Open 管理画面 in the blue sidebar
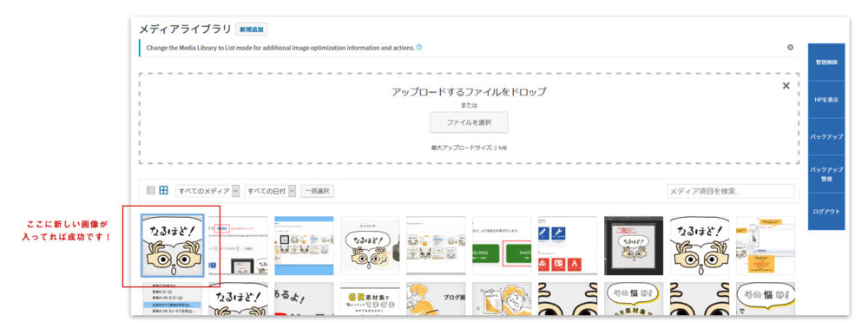This screenshot has height=335, width=868. (x=826, y=62)
